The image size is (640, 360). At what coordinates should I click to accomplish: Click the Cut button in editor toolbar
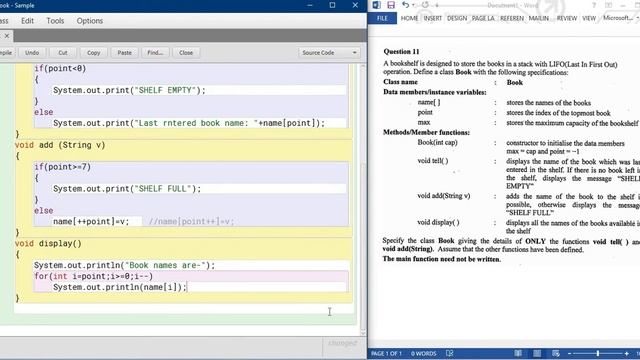[62, 53]
